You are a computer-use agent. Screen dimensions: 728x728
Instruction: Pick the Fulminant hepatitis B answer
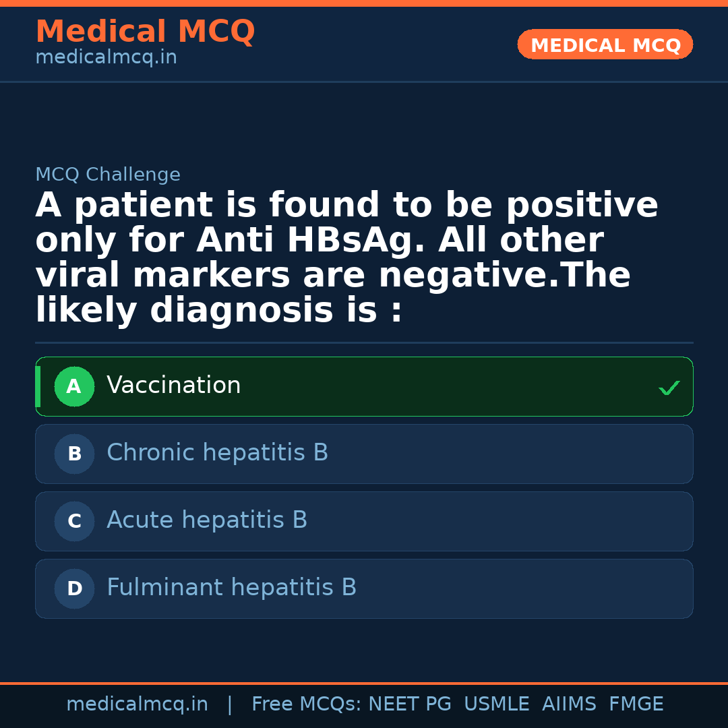click(231, 588)
